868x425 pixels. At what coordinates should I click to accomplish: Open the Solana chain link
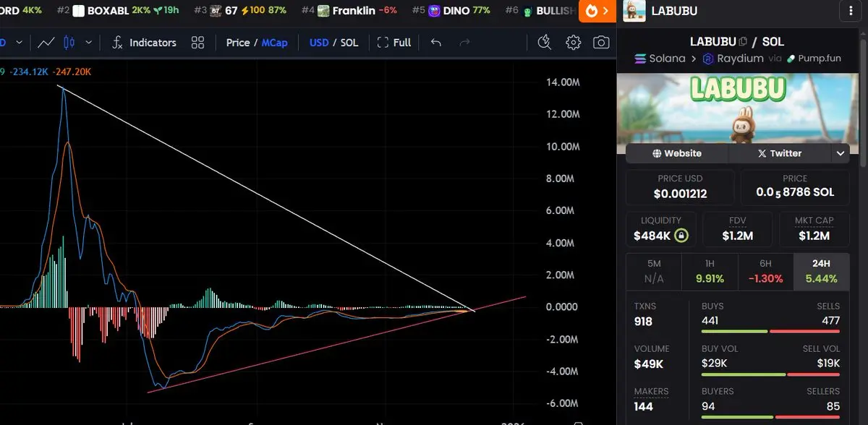point(660,59)
